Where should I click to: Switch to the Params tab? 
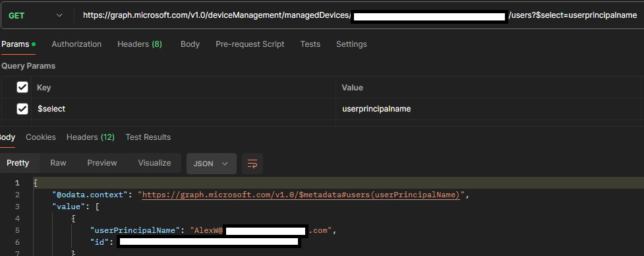click(18, 44)
